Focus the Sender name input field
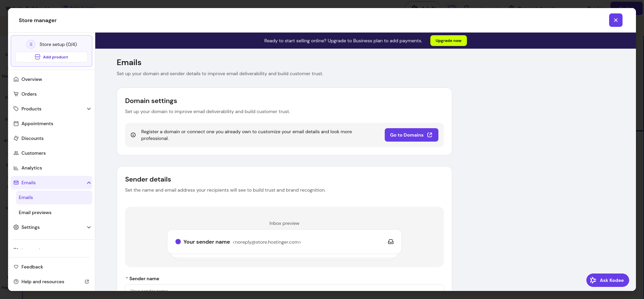The height and width of the screenshot is (299, 644). (x=284, y=288)
